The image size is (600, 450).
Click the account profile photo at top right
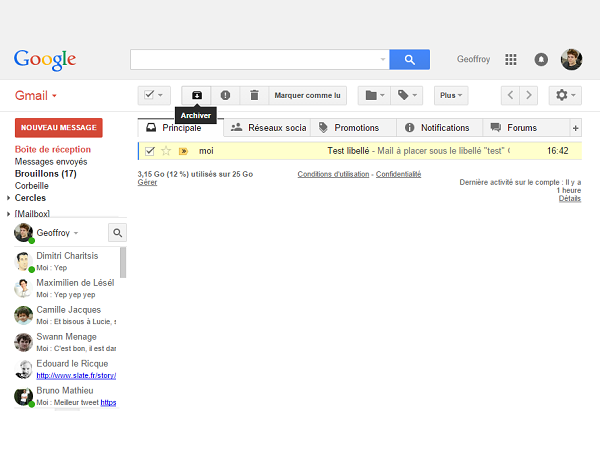571,59
